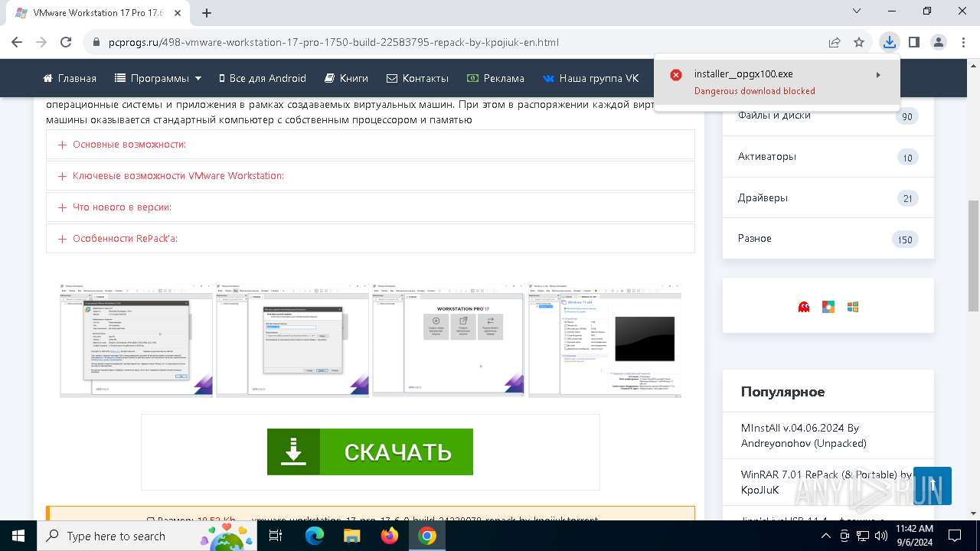980x551 pixels.
Task: Open Наша группа VK link
Action: (x=591, y=78)
